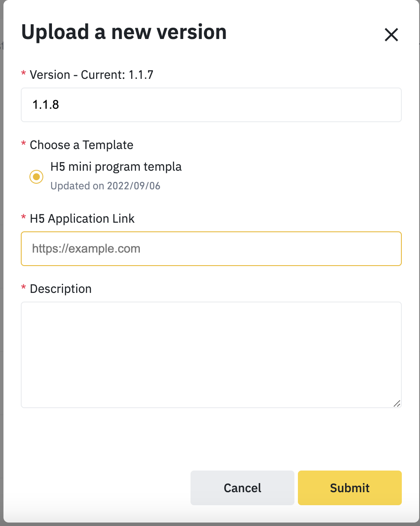Click the red asterisk beside Description
Screen dimensions: 420x526
23,289
